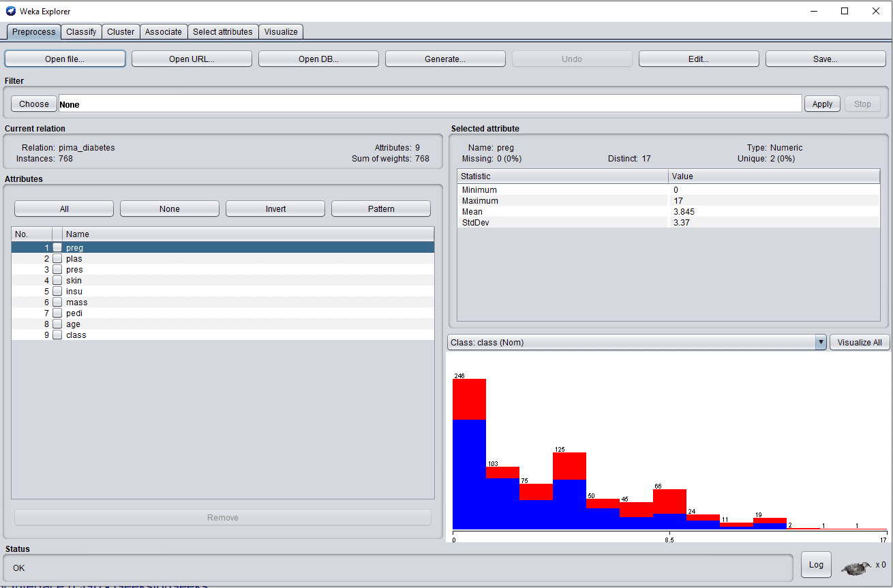Click the tallest histogram bar labeled 246

tap(469, 453)
